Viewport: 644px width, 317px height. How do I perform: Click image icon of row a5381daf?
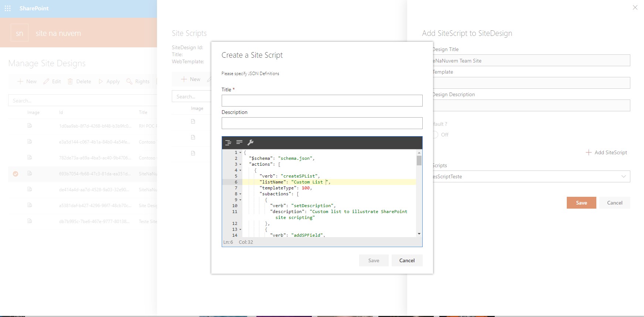pos(30,205)
